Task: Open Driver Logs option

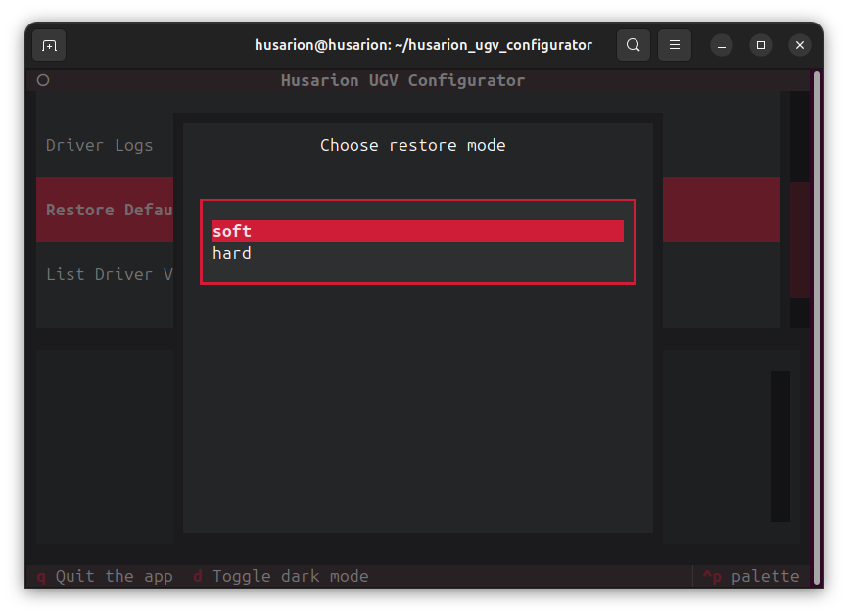Action: click(x=105, y=145)
